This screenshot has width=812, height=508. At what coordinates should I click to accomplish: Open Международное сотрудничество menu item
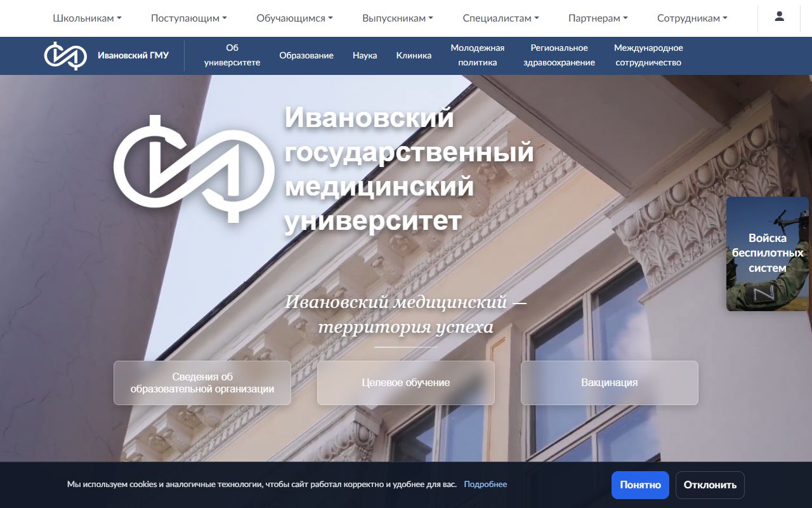click(648, 55)
